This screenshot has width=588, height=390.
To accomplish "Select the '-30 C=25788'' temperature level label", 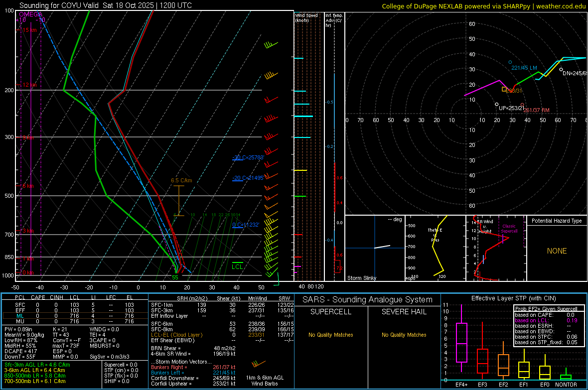I will [x=248, y=157].
